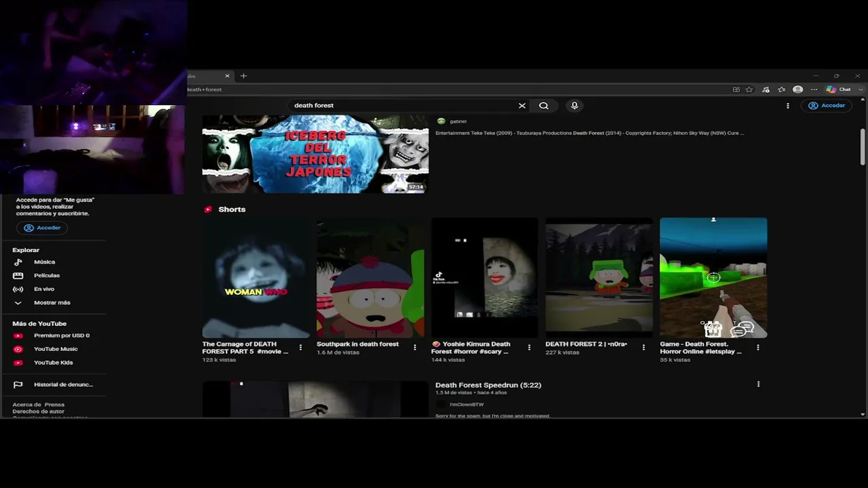This screenshot has height=488, width=868.
Task: Open 'The Carnage of DEATH FOREST PART 5' short
Action: (256, 278)
